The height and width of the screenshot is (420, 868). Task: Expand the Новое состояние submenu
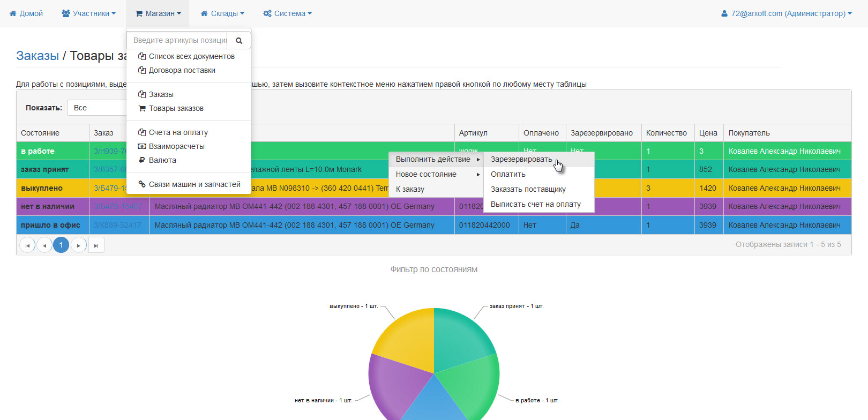[x=437, y=174]
